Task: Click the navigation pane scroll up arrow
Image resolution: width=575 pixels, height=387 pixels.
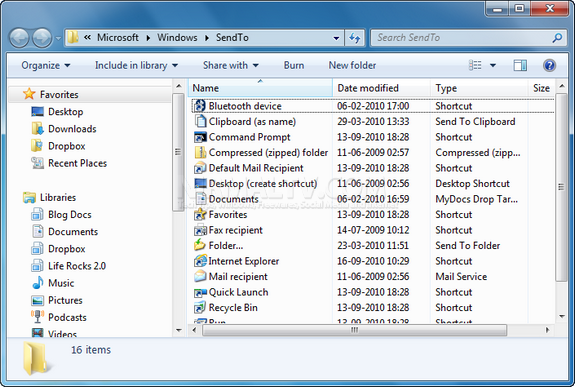Action: click(x=179, y=86)
